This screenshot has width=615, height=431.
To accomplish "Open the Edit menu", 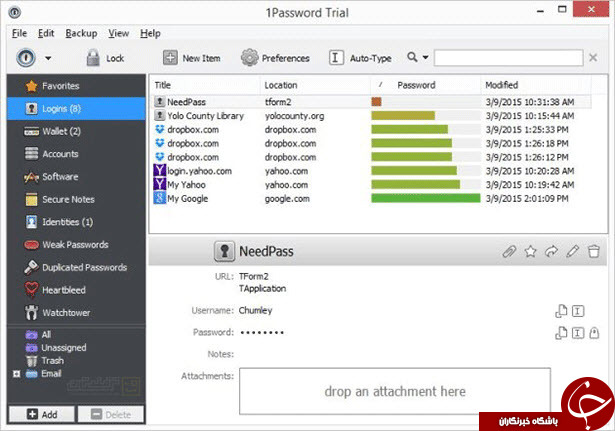I will pos(46,33).
